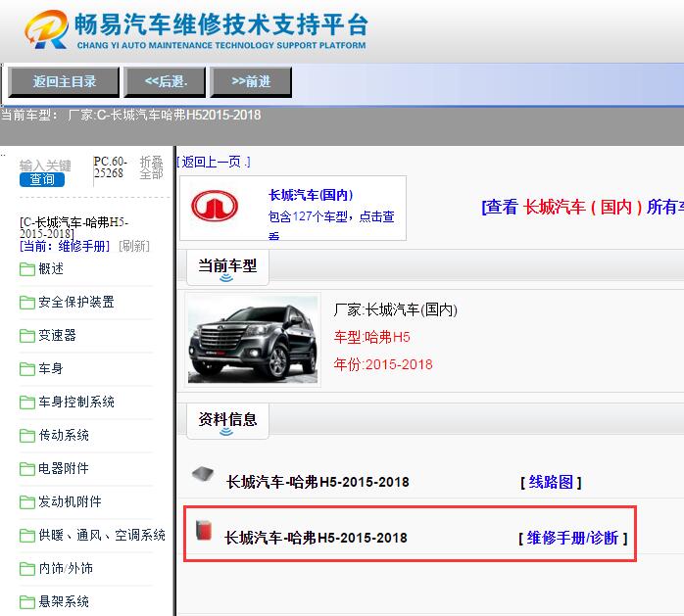684x616 pixels.
Task: Select 传动系统 tree item text
Action: point(64,435)
